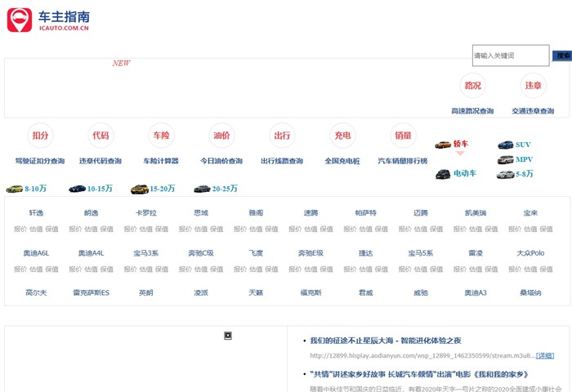Open the 雷克萨斯ES car model link
Screen dimensions: 572x392
(x=92, y=292)
